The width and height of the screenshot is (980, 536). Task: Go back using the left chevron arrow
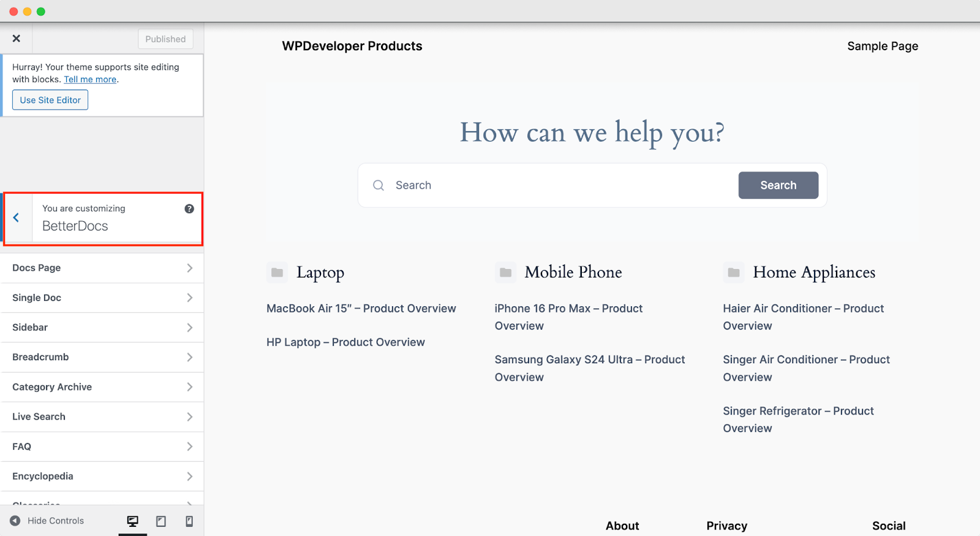coord(17,217)
